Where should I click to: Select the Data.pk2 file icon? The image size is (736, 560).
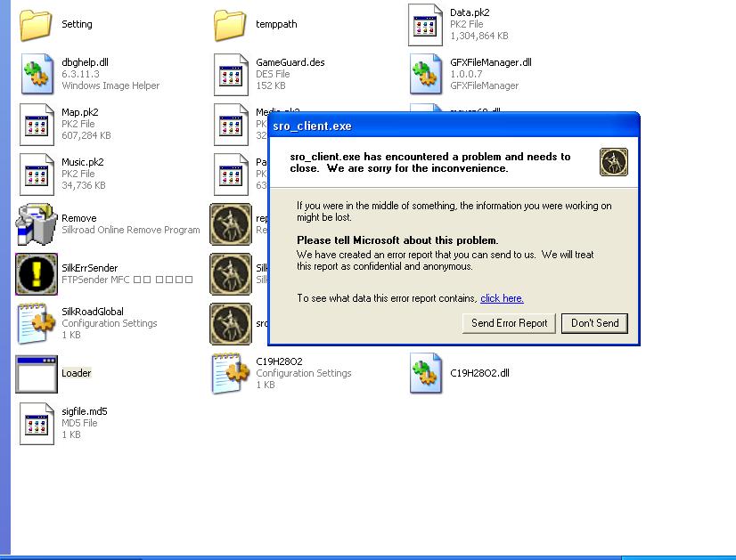coord(425,25)
